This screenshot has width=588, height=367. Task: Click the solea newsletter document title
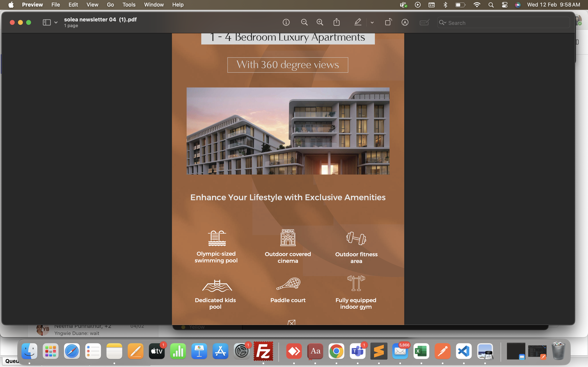coord(100,19)
